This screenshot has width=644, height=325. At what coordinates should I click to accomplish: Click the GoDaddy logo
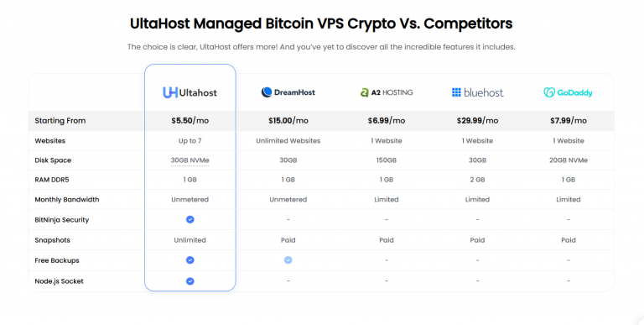[x=568, y=92]
